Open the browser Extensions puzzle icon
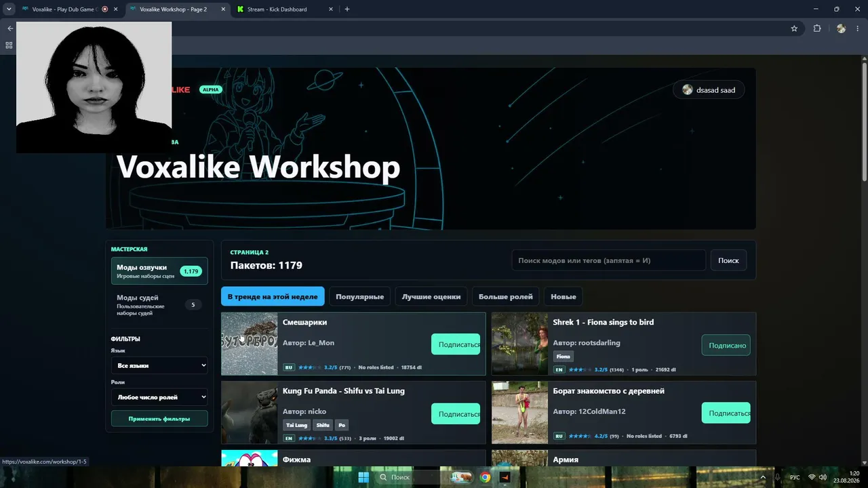 pos(816,28)
